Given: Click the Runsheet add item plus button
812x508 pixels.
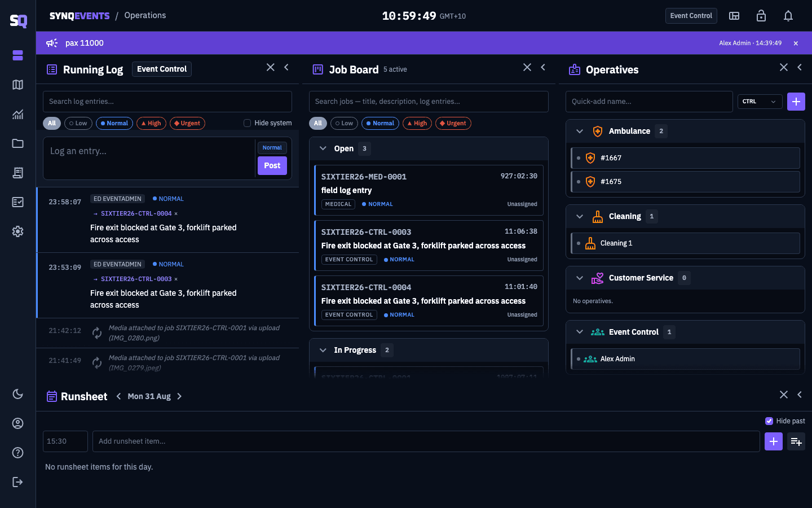Looking at the screenshot, I should point(774,441).
